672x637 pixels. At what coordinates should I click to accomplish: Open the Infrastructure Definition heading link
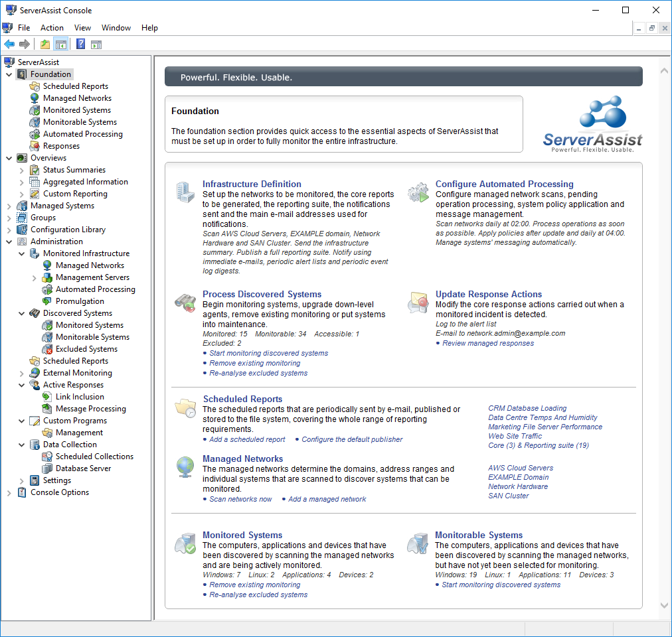click(x=252, y=184)
